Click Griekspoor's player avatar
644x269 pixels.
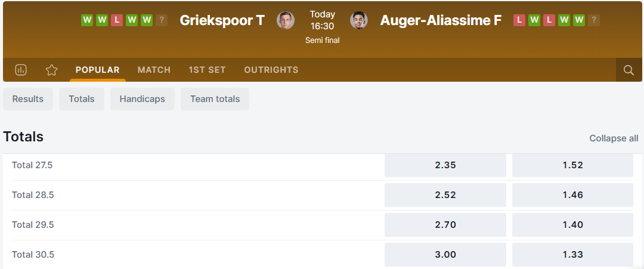[286, 20]
